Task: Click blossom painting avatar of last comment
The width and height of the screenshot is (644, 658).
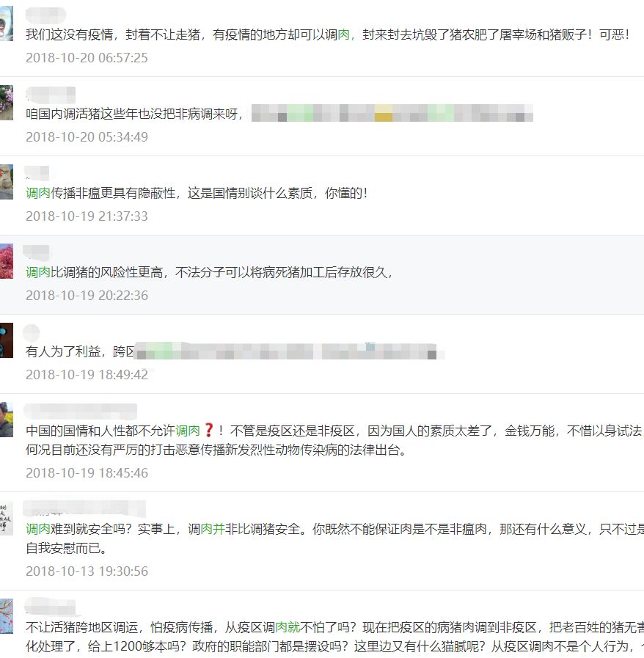Action: tap(7, 616)
